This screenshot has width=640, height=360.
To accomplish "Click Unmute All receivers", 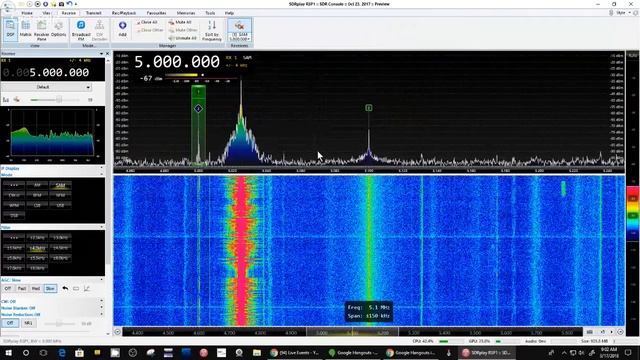I will [182, 38].
